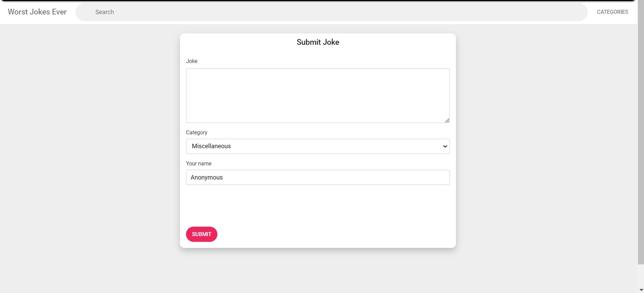This screenshot has width=644, height=293.
Task: Click the Worst Jokes Ever site logo
Action: [37, 12]
